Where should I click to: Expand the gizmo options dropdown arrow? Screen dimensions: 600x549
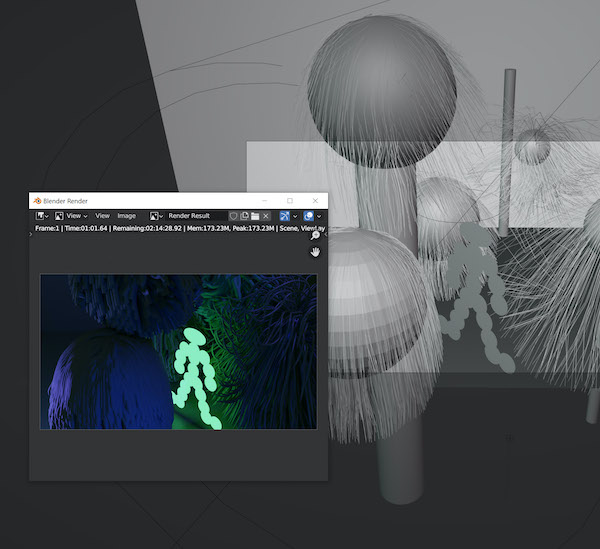point(295,216)
